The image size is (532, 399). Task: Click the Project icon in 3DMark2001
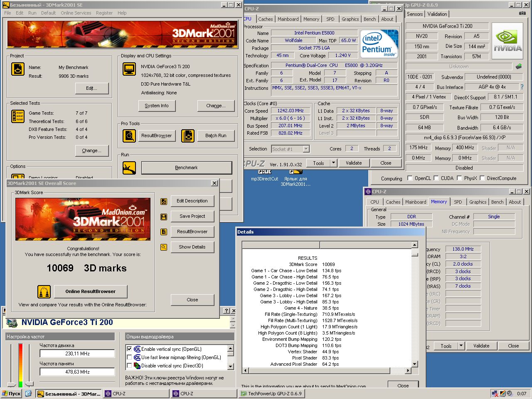click(x=18, y=69)
